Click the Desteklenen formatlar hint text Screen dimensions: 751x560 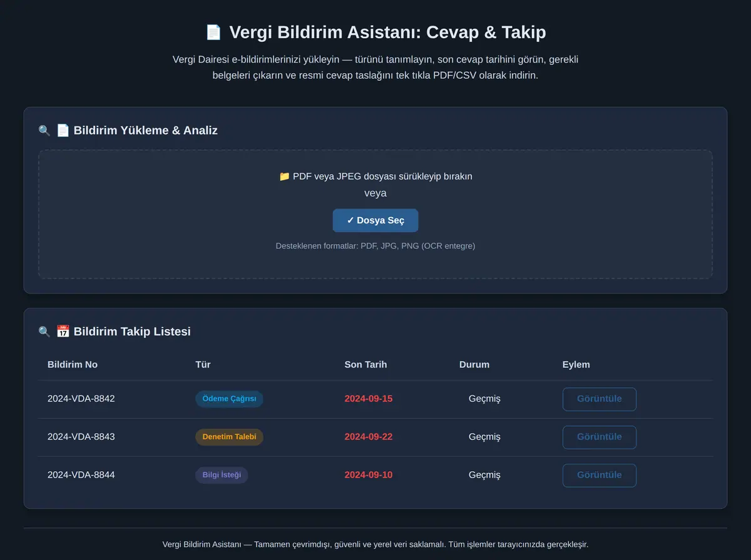tap(375, 247)
